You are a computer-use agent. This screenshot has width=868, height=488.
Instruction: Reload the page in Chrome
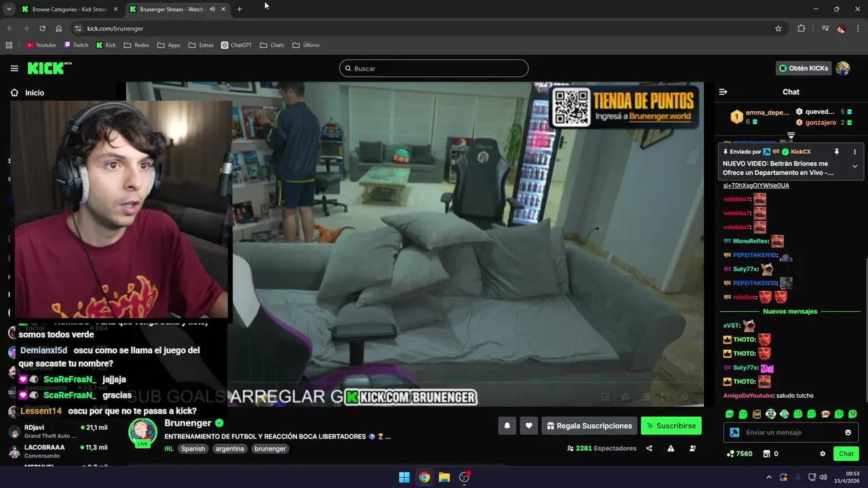click(42, 28)
